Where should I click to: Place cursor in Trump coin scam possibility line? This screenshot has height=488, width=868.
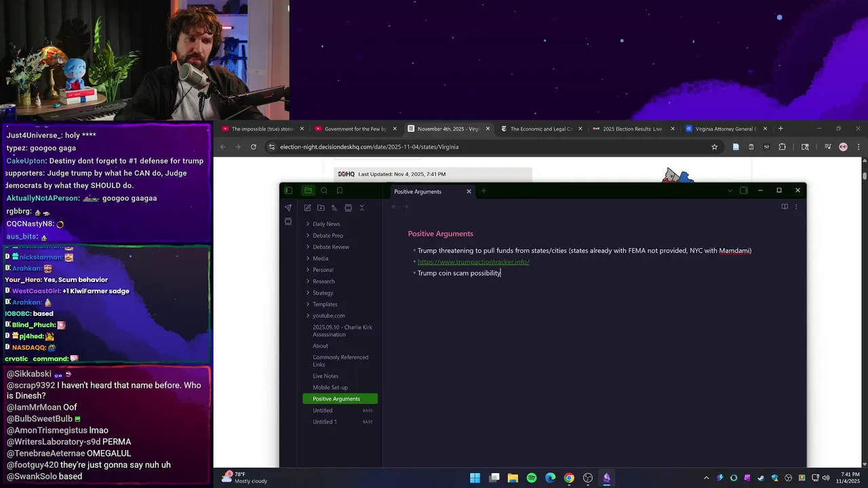click(x=459, y=273)
